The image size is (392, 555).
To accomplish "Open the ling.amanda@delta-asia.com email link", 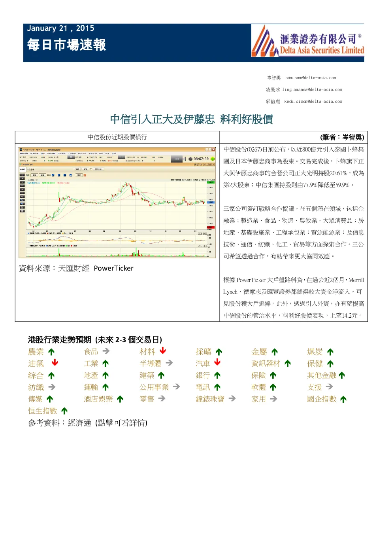I will (312, 90).
